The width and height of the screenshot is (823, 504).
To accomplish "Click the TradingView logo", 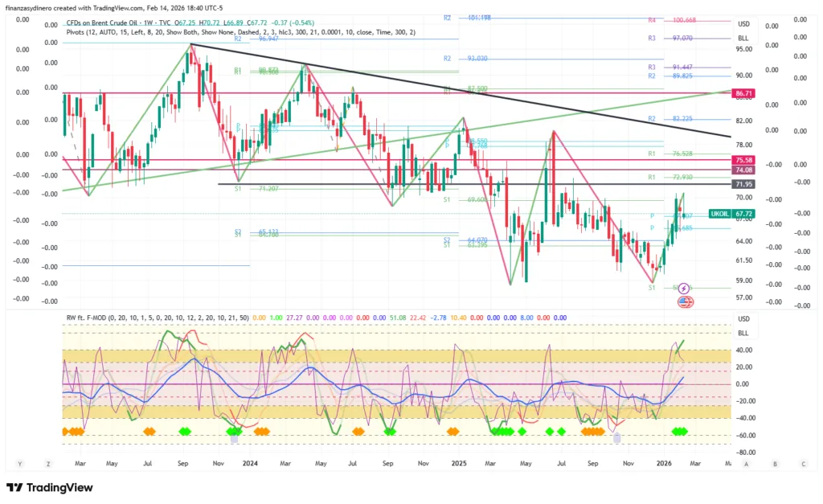I will [50, 488].
